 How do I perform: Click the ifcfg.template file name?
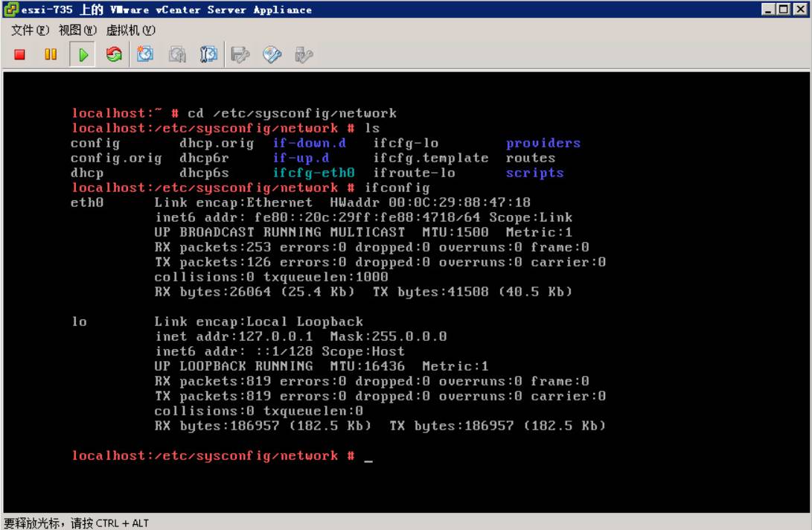point(431,158)
